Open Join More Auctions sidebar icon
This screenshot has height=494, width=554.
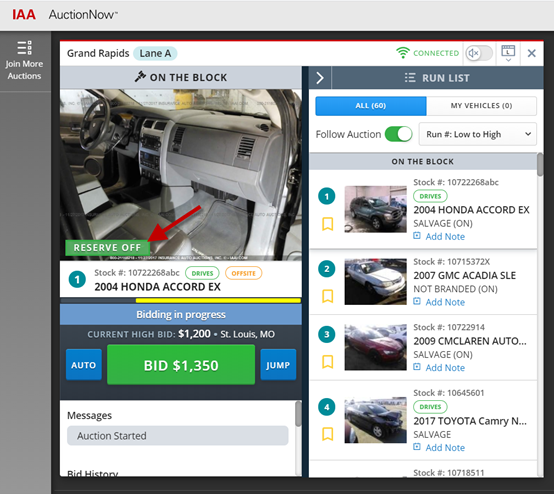click(x=24, y=48)
